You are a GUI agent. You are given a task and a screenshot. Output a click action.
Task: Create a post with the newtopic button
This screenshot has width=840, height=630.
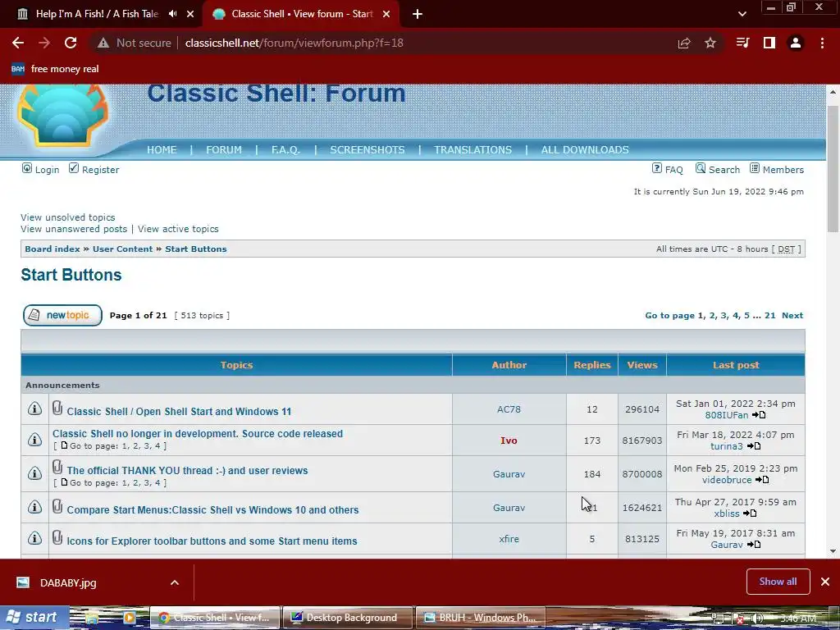coord(62,315)
